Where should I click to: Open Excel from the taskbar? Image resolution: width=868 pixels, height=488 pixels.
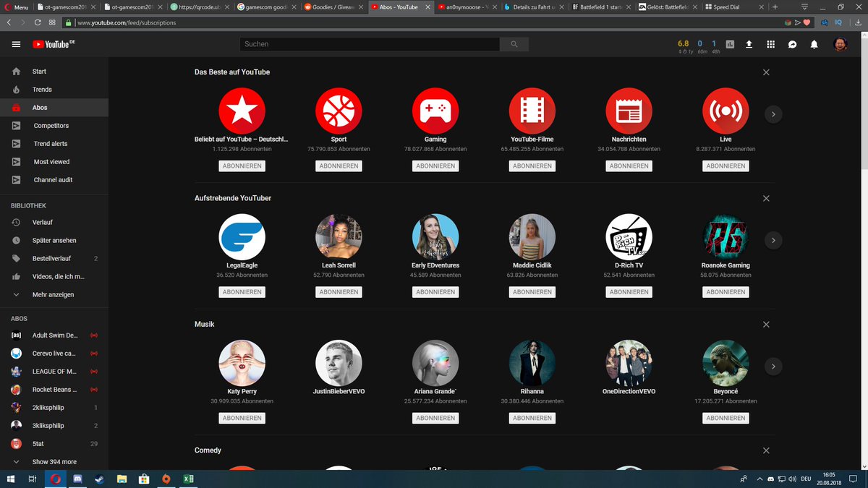[187, 479]
